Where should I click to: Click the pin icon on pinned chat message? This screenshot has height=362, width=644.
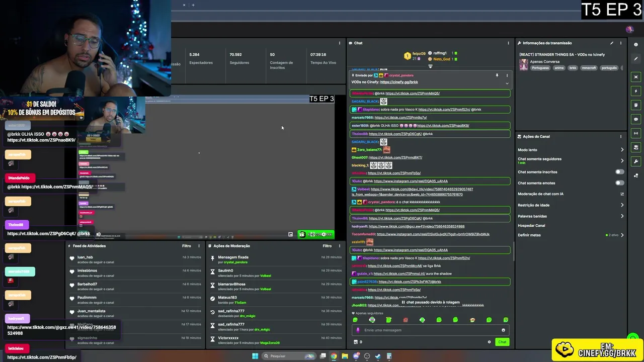pos(497,75)
